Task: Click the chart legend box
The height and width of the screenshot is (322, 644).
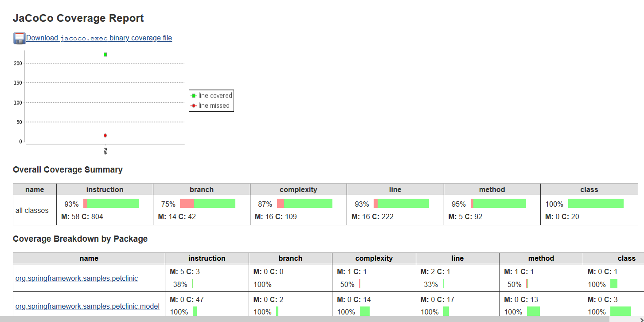Action: 211,101
